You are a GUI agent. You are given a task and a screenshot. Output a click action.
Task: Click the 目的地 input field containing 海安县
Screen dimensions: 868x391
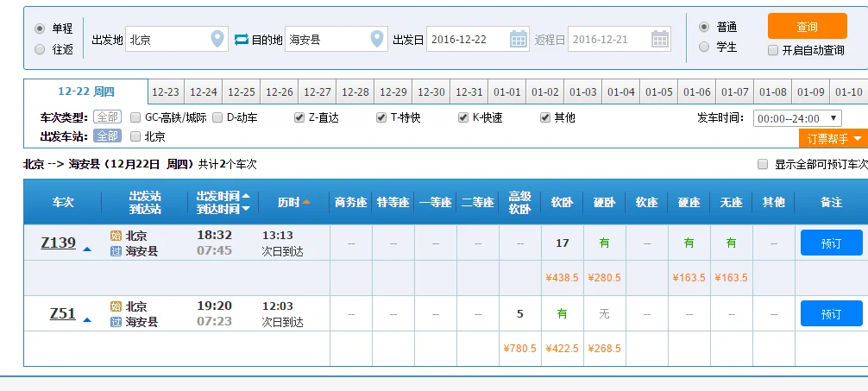coord(336,40)
